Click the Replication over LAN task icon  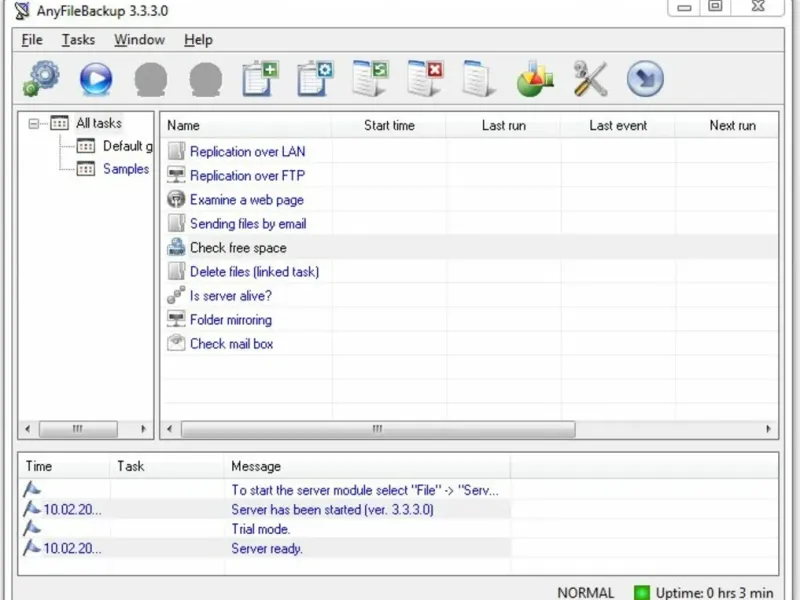pyautogui.click(x=176, y=152)
